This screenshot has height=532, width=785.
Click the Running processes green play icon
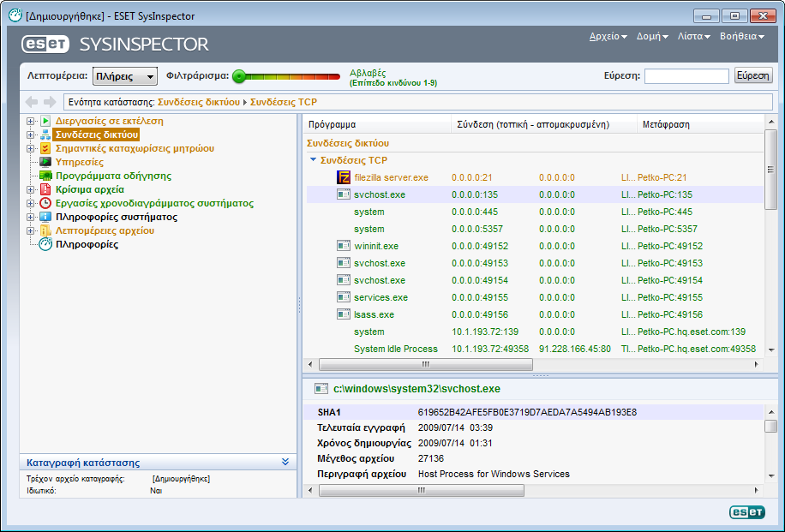[45, 121]
